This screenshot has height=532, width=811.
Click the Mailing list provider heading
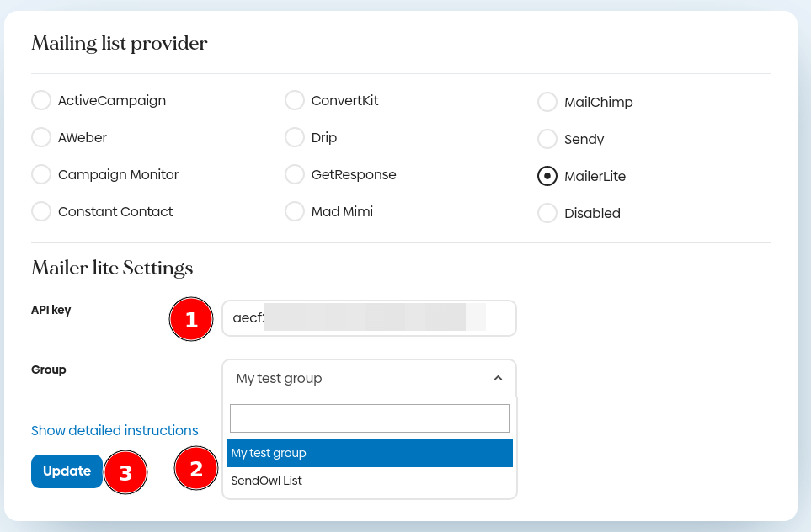pos(120,44)
